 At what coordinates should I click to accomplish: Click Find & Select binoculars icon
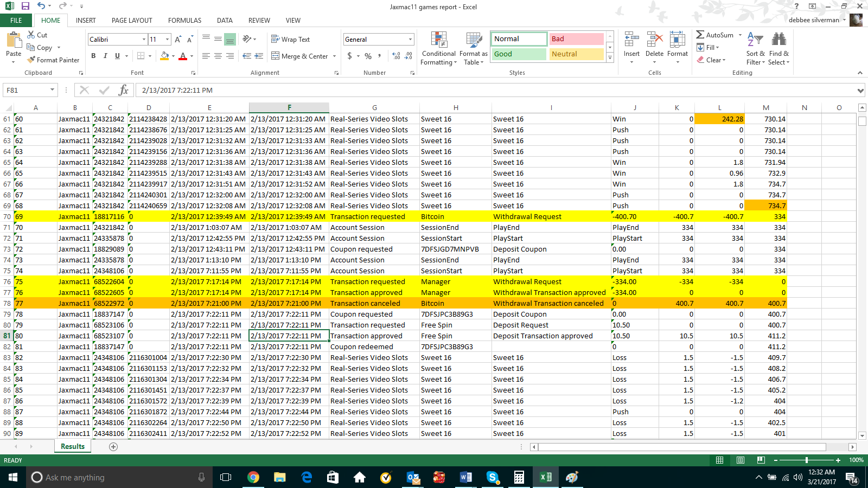[779, 40]
